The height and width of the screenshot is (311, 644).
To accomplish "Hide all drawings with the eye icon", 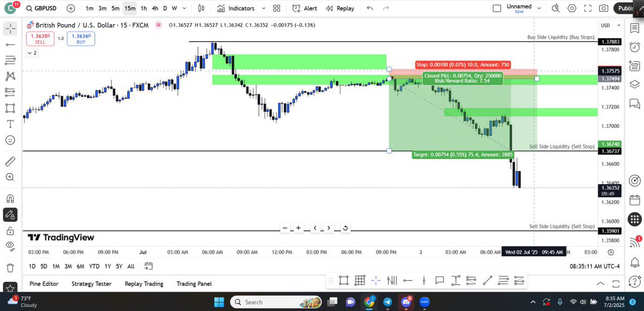I will pyautogui.click(x=10, y=247).
